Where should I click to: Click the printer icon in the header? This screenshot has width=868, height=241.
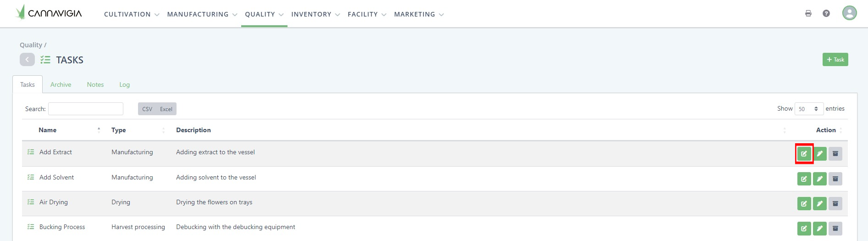(808, 13)
